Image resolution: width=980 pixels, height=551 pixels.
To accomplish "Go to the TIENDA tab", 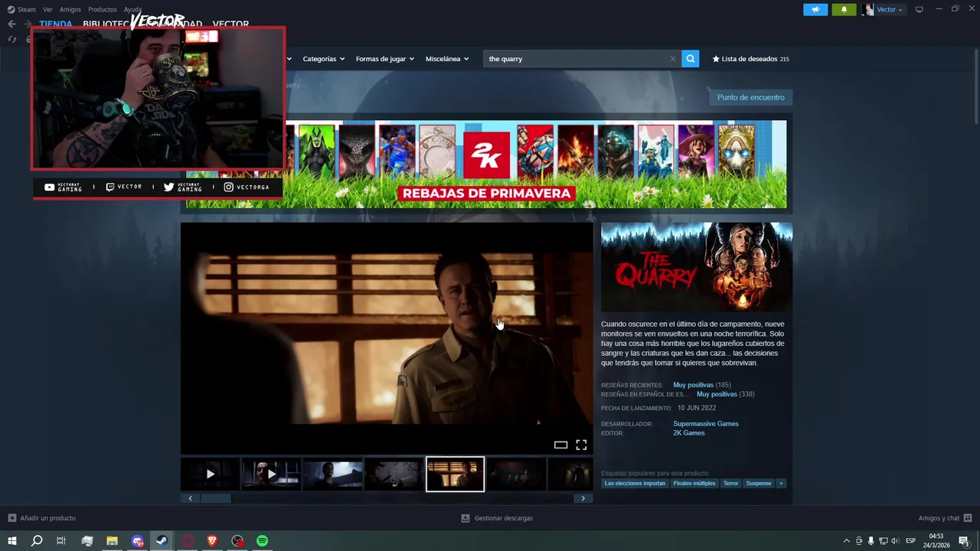I will pyautogui.click(x=56, y=24).
